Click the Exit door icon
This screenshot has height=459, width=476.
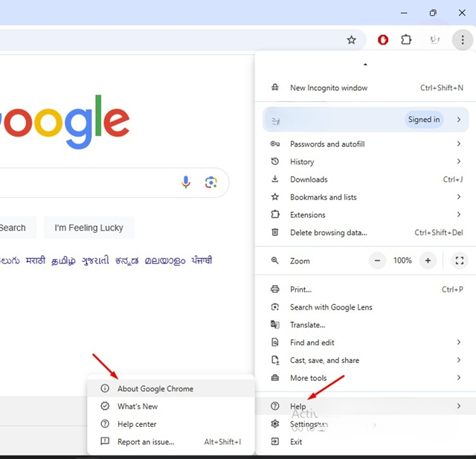[274, 441]
